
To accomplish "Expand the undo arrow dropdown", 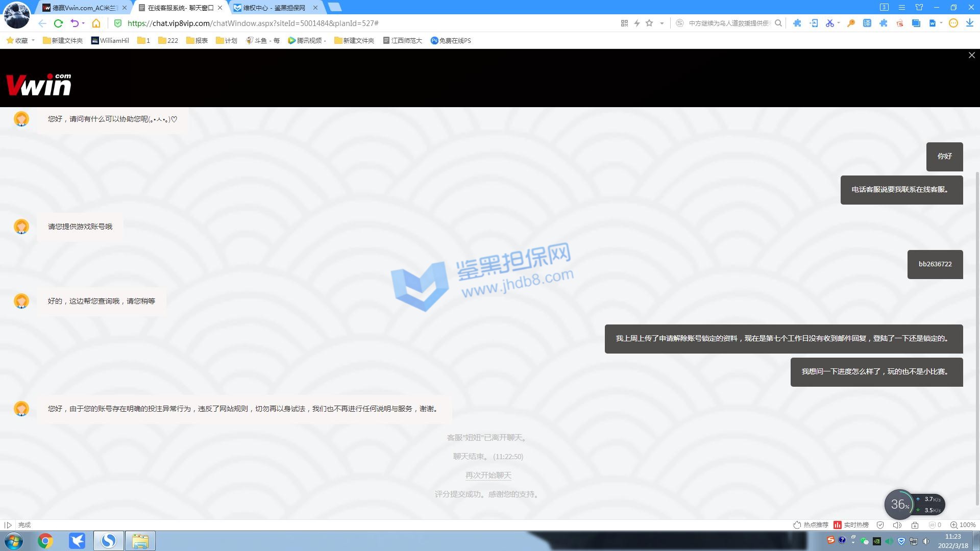I will click(83, 23).
